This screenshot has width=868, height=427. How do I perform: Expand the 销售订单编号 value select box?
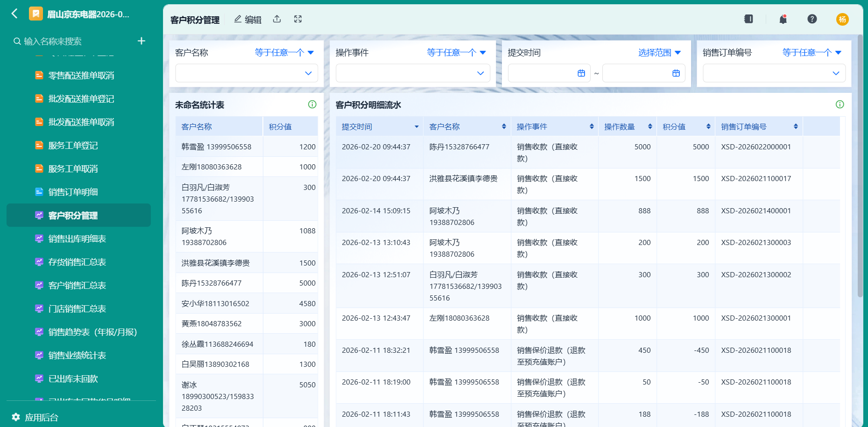(x=774, y=73)
